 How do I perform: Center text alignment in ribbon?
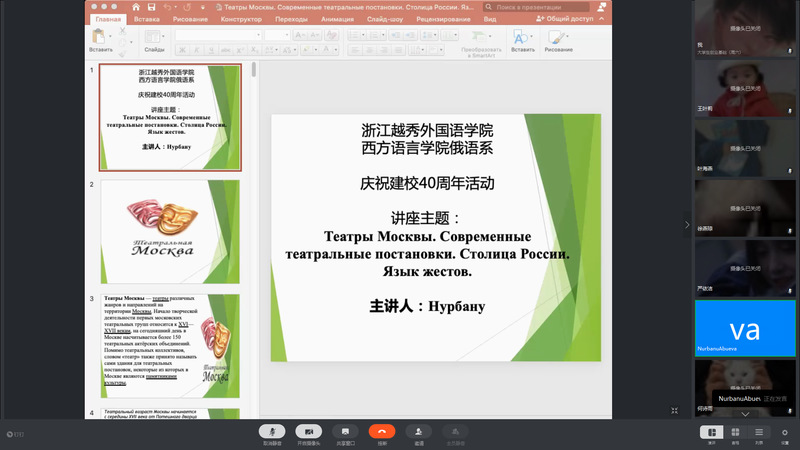[369, 49]
